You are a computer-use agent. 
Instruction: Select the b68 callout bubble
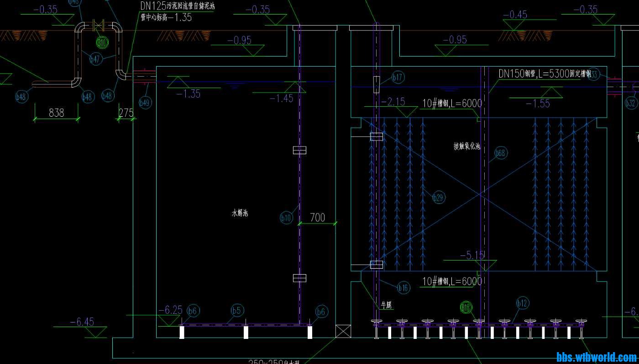501,153
